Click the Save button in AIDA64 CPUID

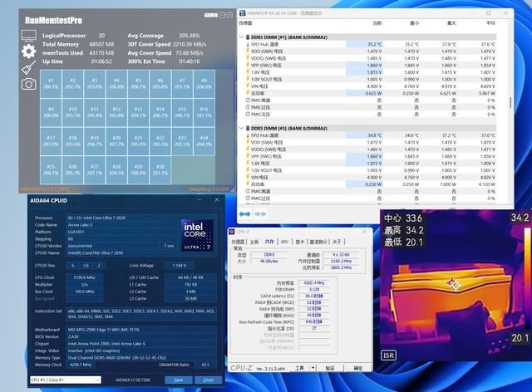point(179,380)
